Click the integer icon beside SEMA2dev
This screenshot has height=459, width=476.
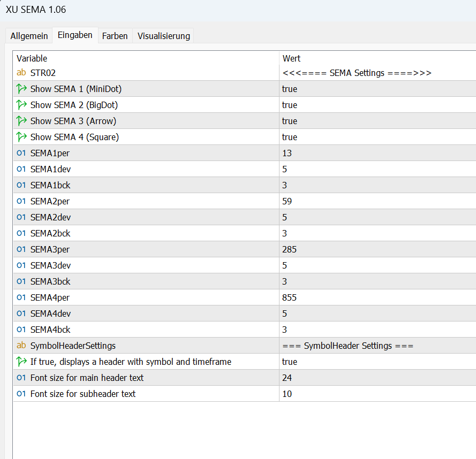coord(21,217)
